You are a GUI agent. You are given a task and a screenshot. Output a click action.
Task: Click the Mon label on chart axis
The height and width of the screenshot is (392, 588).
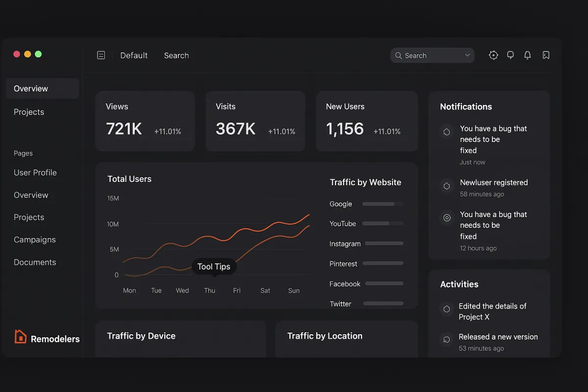(x=129, y=291)
